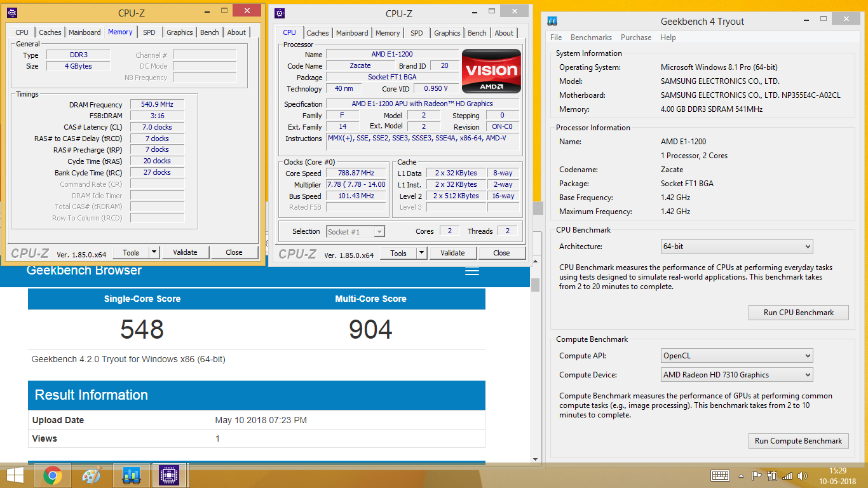Switch to Memory tab in CPU window
868x488 pixels.
pos(388,33)
